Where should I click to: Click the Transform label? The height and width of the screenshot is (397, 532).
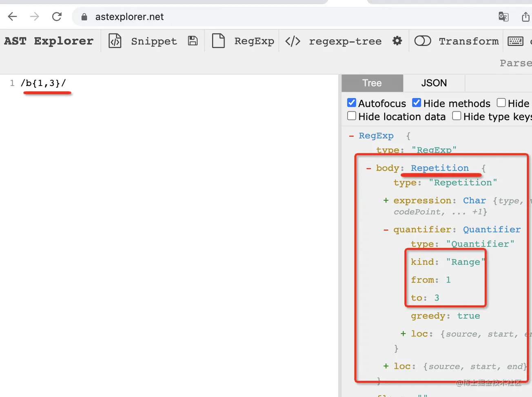469,41
